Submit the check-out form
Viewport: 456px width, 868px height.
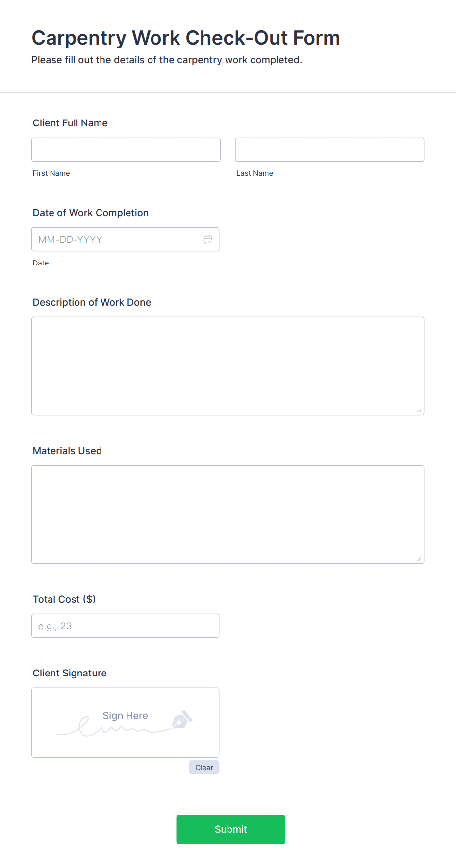point(230,829)
